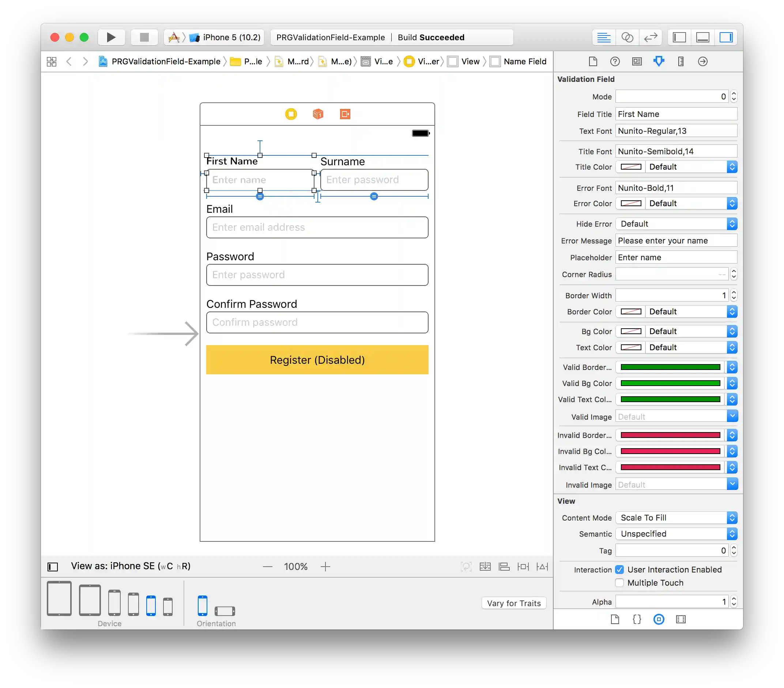Select the Identity inspector icon
Viewport: 784px width, 688px height.
(x=637, y=61)
